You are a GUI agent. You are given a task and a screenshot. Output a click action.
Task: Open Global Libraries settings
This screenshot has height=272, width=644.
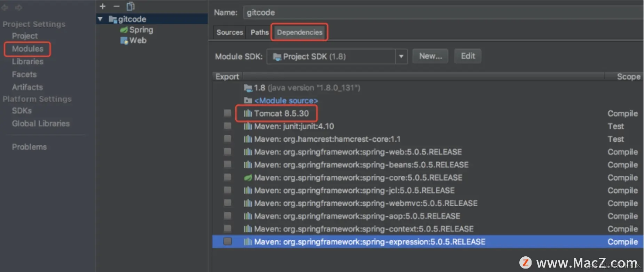point(41,123)
